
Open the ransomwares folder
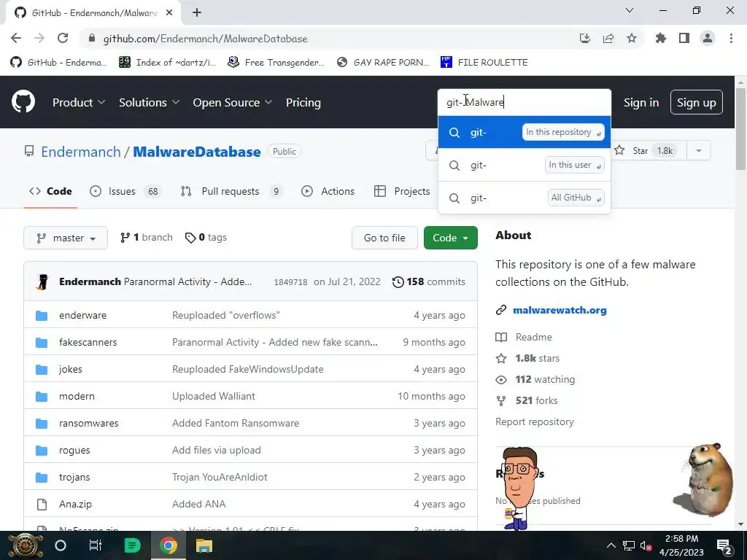(88, 423)
